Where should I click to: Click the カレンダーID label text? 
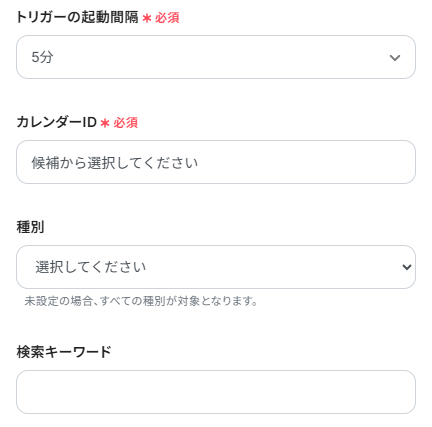pos(56,122)
